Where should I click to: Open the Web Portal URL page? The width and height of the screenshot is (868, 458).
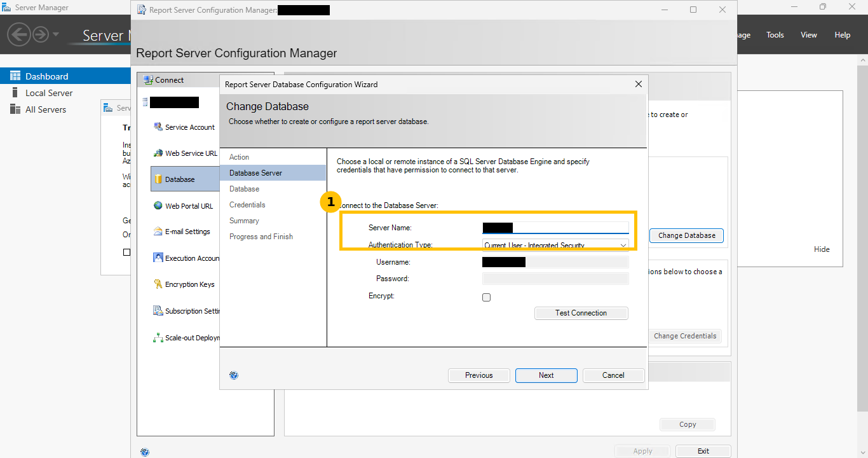click(x=184, y=206)
